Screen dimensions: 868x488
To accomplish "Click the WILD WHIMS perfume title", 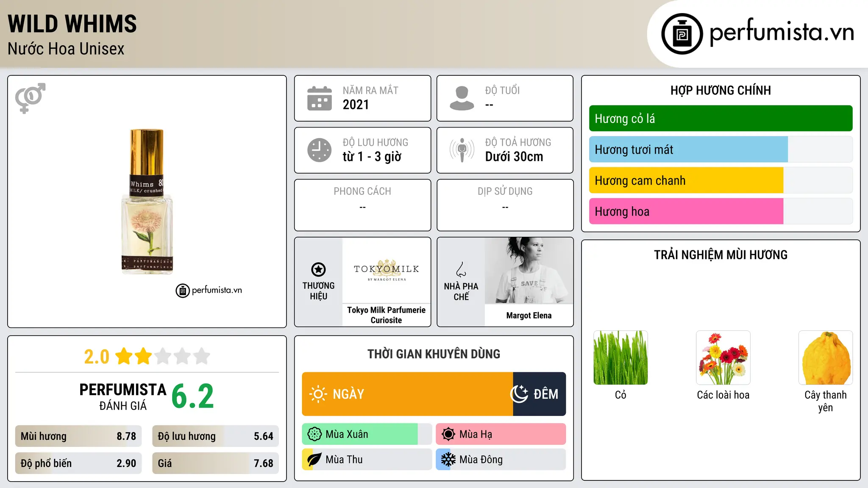I will pos(72,24).
